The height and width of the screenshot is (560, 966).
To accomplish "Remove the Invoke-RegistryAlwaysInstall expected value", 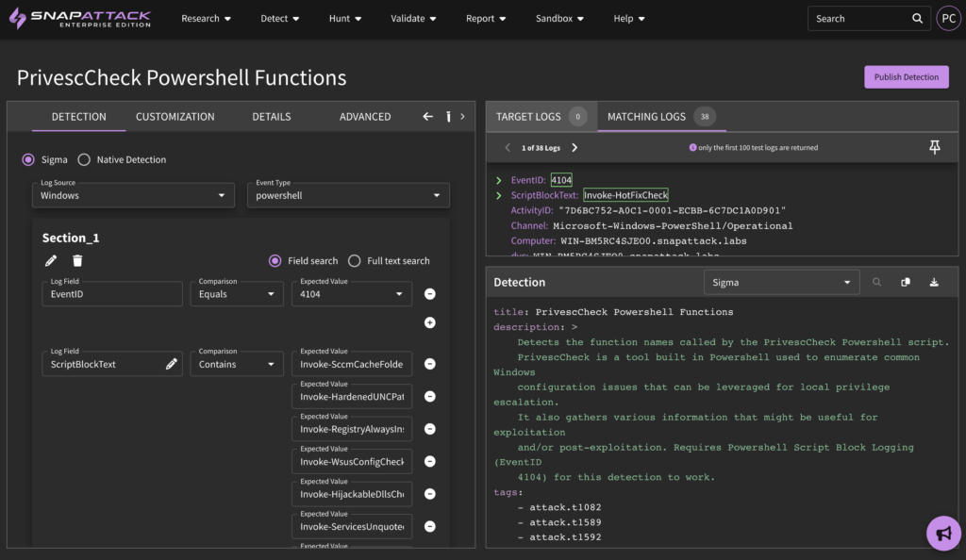I will 430,429.
